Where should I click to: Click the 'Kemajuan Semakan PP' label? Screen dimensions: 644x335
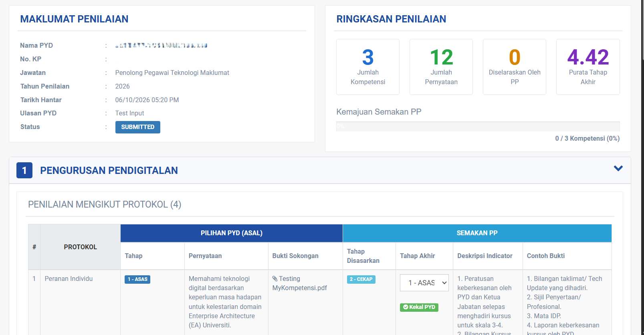(379, 112)
